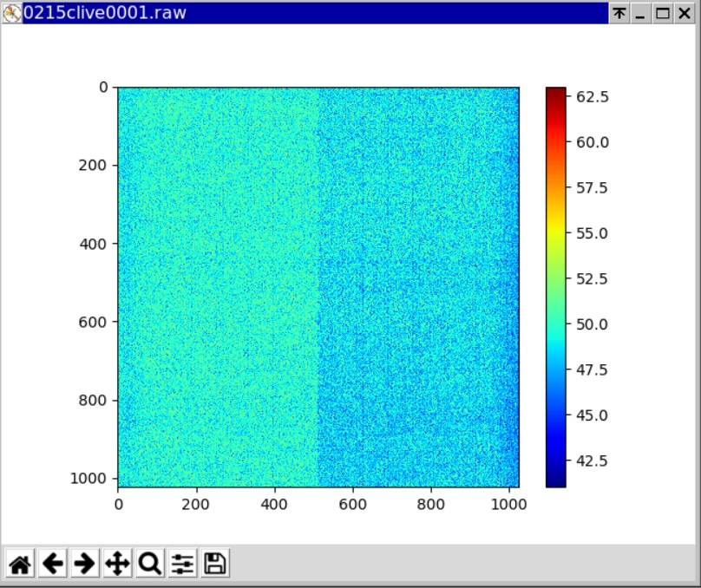The height and width of the screenshot is (588, 701).
Task: Close the 0215clive0001.raw window
Action: coord(685,13)
